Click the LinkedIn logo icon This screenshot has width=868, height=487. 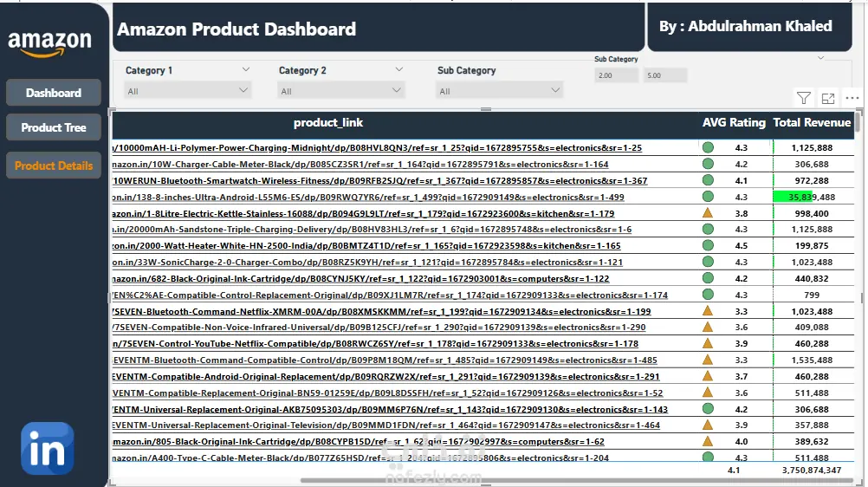(47, 448)
